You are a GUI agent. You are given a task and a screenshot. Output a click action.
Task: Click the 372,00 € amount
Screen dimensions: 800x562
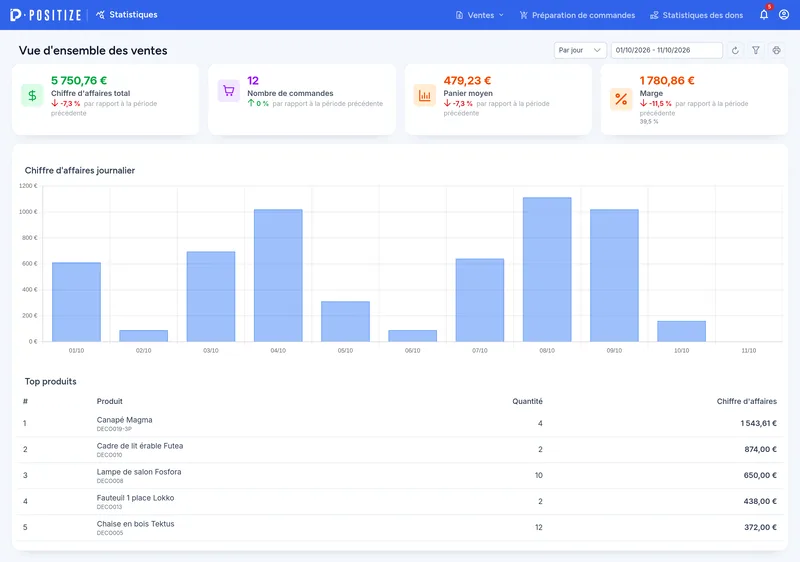click(x=760, y=527)
